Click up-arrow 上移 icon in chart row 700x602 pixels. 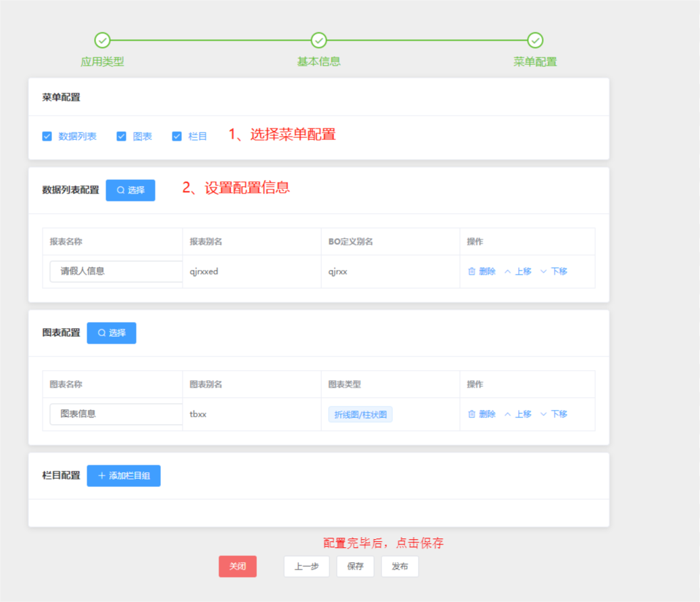508,414
